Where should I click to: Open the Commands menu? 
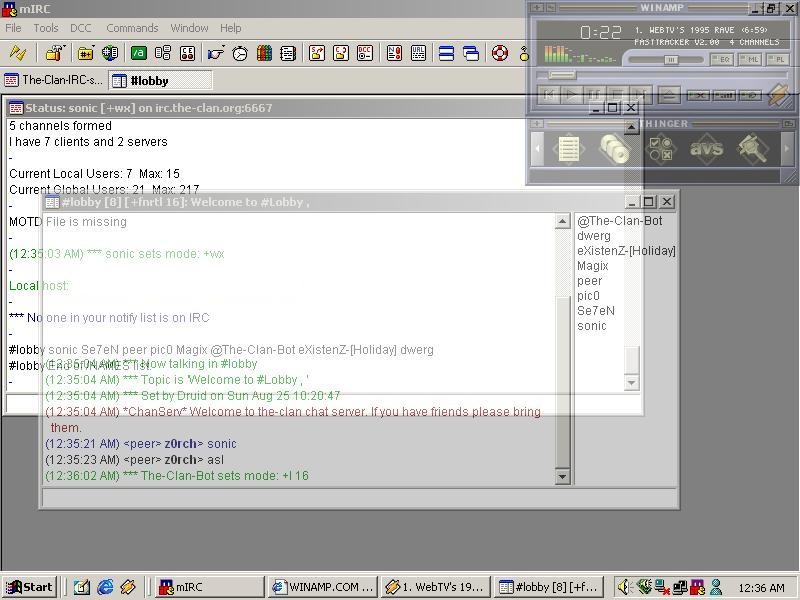[132, 28]
